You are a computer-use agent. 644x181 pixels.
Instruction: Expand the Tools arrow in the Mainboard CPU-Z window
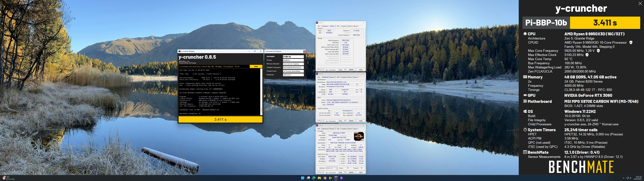(345, 121)
